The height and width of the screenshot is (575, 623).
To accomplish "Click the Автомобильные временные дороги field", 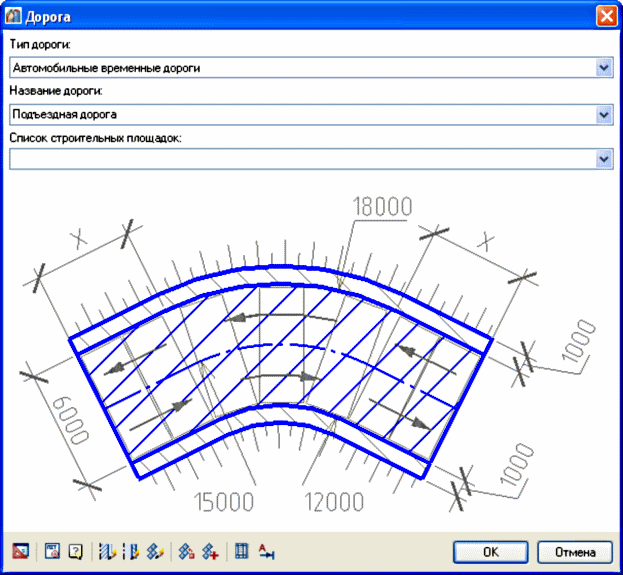I will click(x=311, y=68).
